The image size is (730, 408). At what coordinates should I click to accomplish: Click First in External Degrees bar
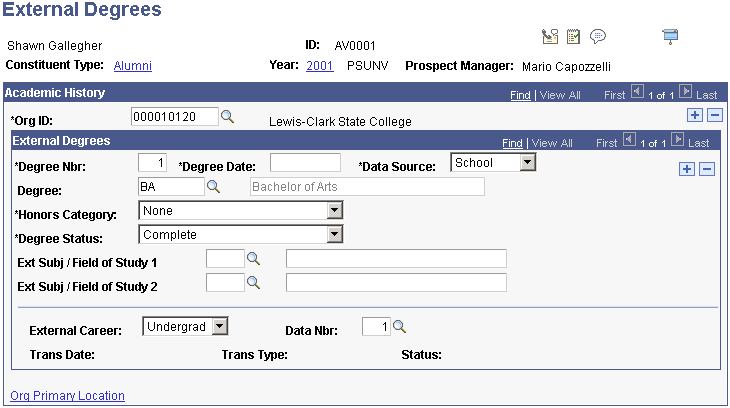click(607, 143)
